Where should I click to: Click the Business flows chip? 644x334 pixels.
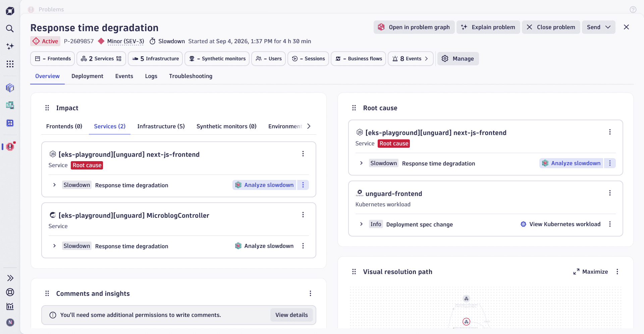359,59
